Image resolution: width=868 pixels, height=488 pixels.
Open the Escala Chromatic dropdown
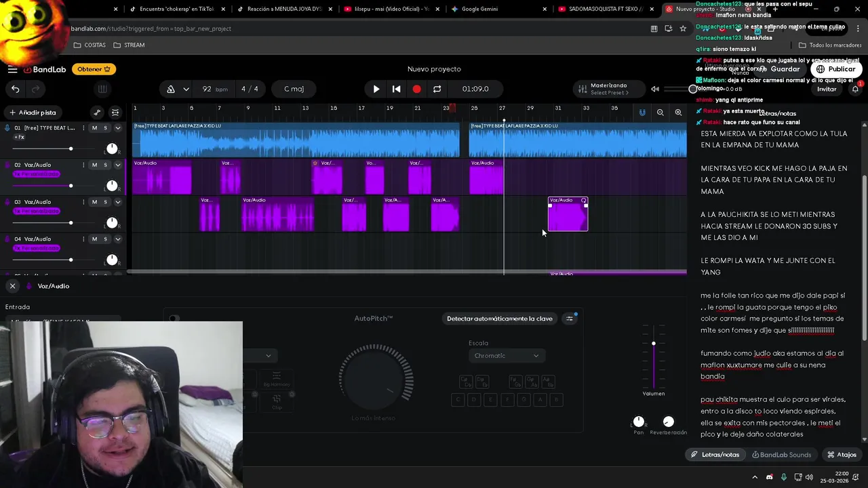(507, 356)
